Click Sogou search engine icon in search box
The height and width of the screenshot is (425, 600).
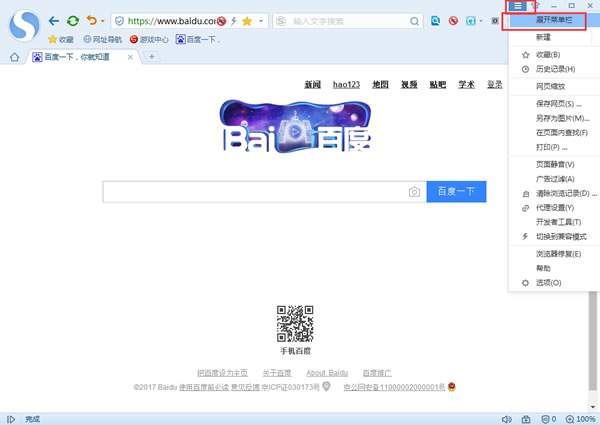pyautogui.click(x=281, y=21)
